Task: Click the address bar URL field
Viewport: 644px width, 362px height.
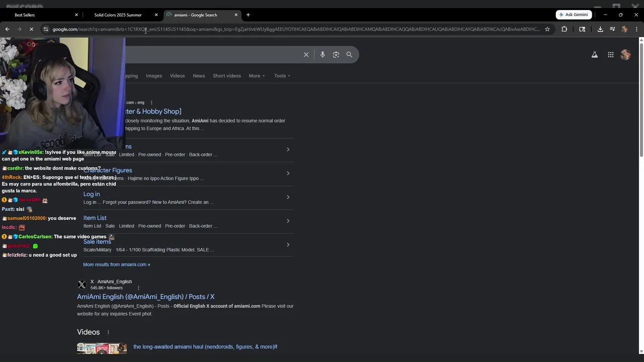Action: (x=296, y=29)
